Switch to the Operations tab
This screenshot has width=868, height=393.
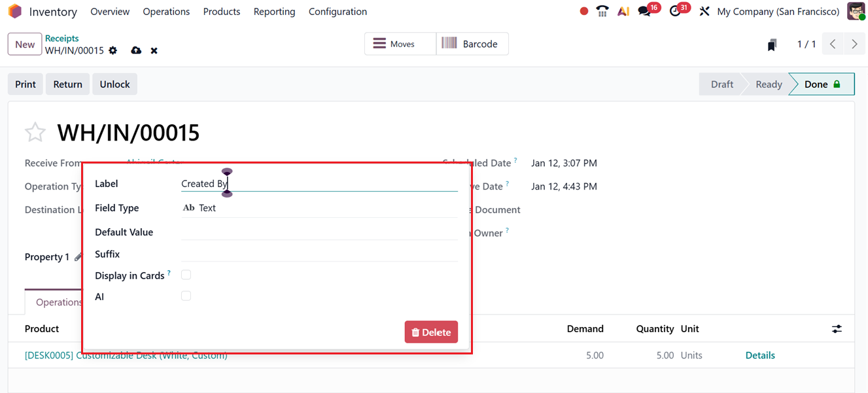click(x=58, y=301)
